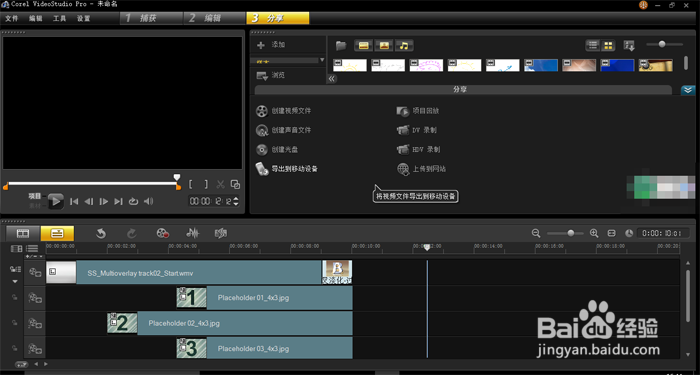Click 创建声音文件 option

click(283, 130)
